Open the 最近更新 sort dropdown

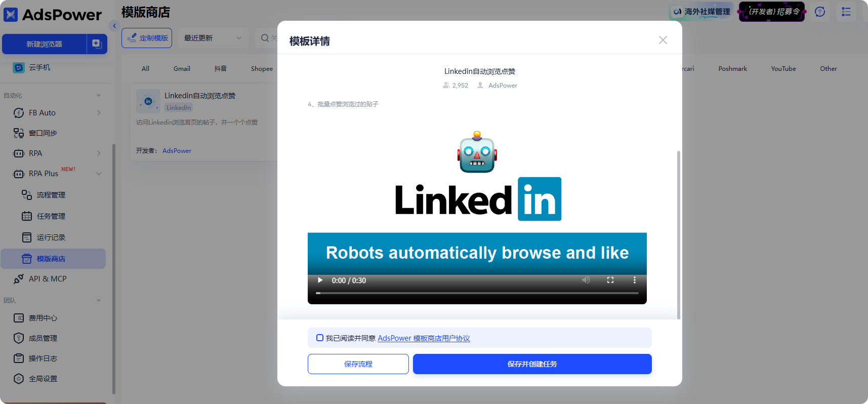pos(213,38)
